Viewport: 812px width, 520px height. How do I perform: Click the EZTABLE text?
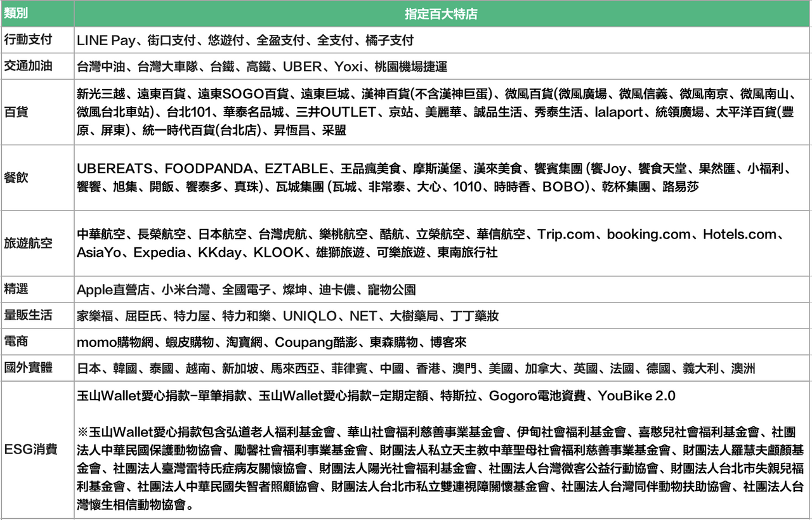[x=298, y=169]
